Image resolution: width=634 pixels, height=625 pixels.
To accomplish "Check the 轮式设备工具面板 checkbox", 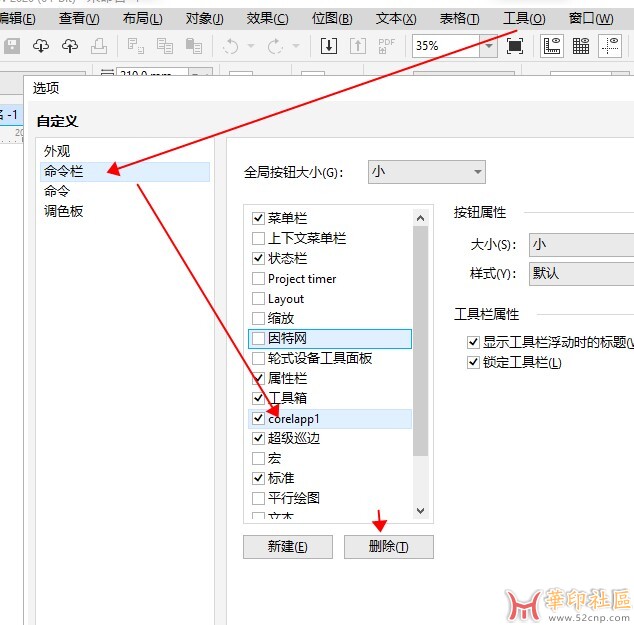I will pos(258,358).
